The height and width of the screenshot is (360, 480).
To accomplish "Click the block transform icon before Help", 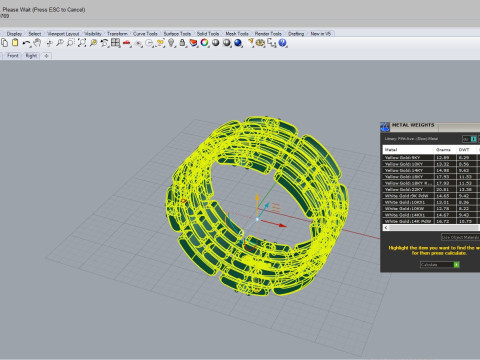I will coord(272,43).
